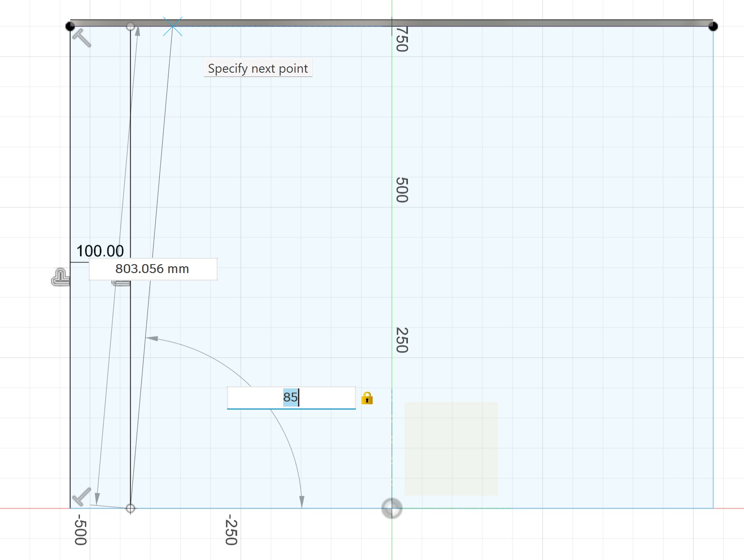Click the 750 vertical axis label
The image size is (744, 560).
(402, 39)
